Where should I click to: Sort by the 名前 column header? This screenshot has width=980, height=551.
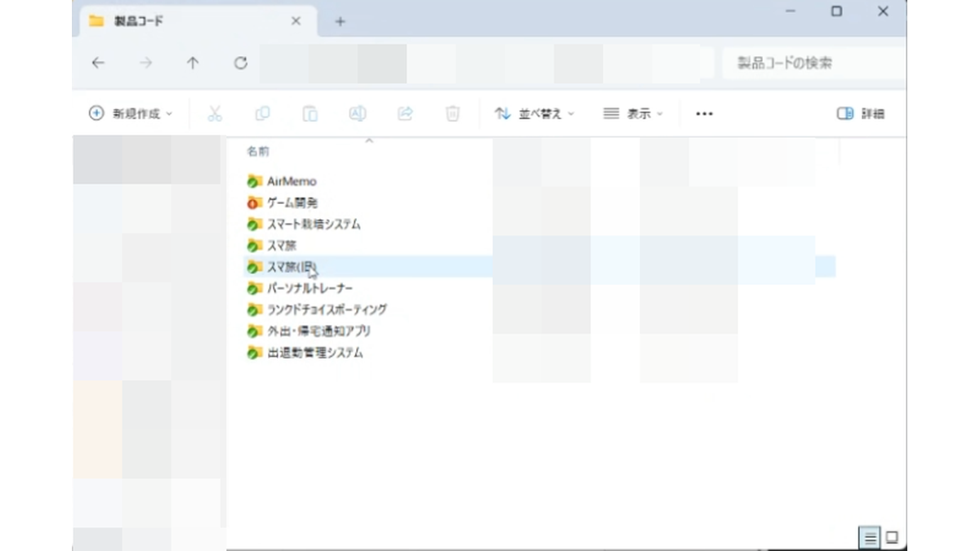(x=258, y=152)
